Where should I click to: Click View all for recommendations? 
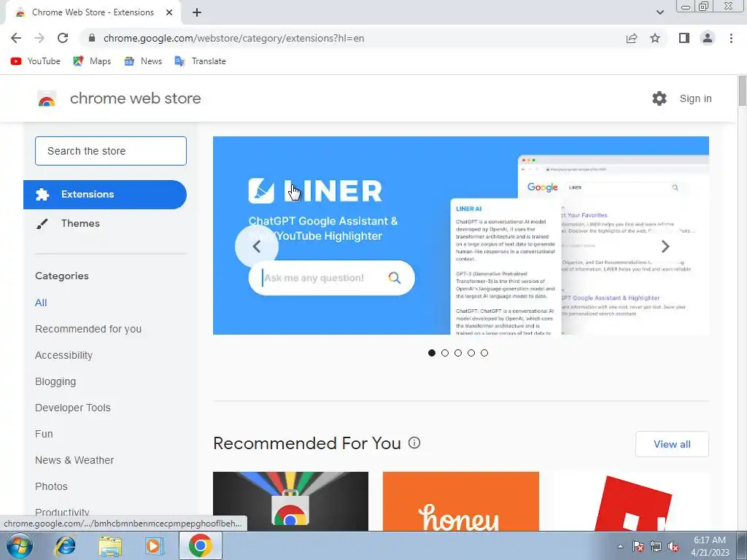[672, 444]
